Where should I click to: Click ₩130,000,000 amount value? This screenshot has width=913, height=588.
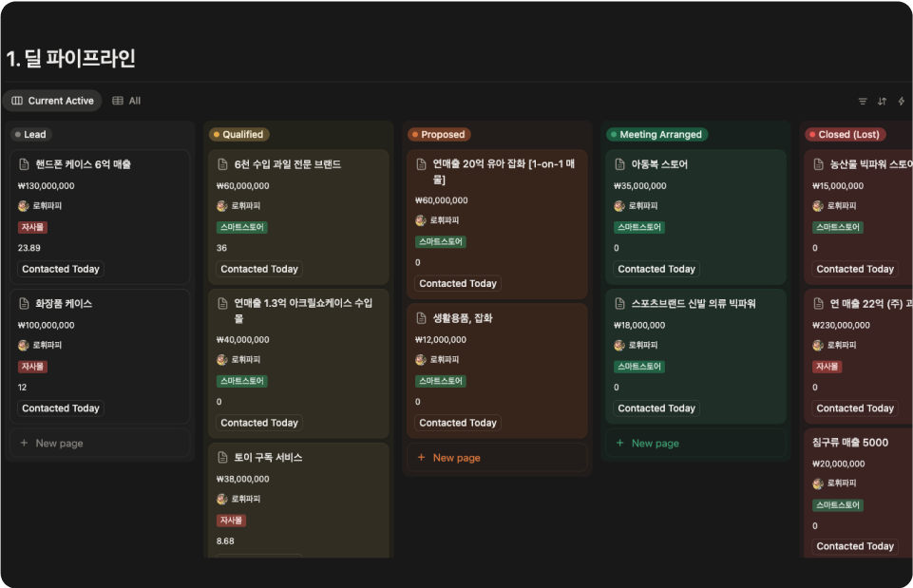click(x=46, y=186)
